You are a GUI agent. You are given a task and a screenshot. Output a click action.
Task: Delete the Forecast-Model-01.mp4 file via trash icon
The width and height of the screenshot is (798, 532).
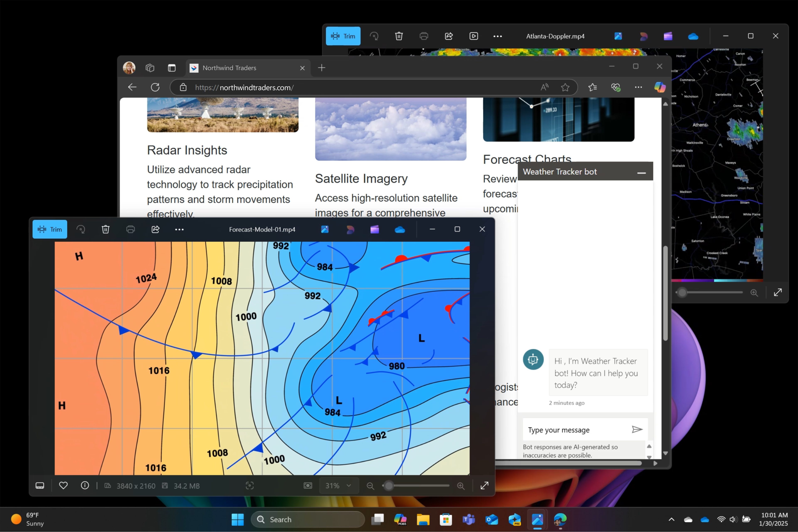click(x=106, y=229)
